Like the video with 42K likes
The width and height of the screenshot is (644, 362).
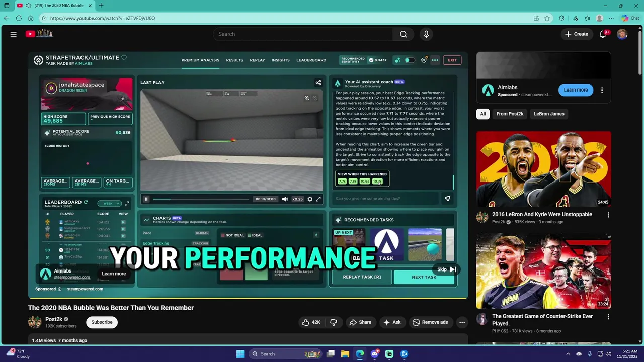[x=311, y=322]
